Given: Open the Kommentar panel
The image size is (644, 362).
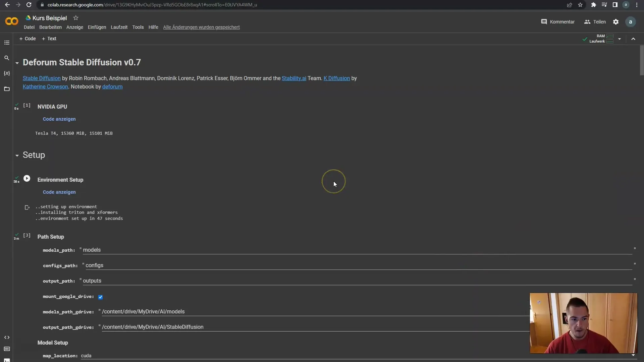Looking at the screenshot, I should tap(558, 22).
